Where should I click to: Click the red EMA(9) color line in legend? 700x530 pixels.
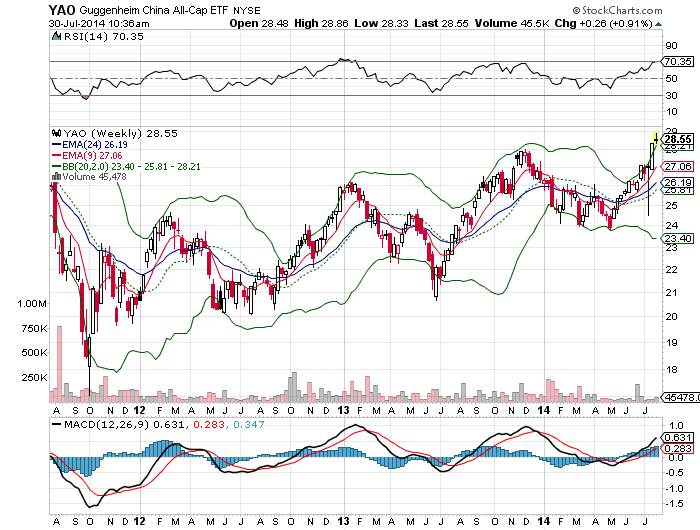tap(57, 155)
